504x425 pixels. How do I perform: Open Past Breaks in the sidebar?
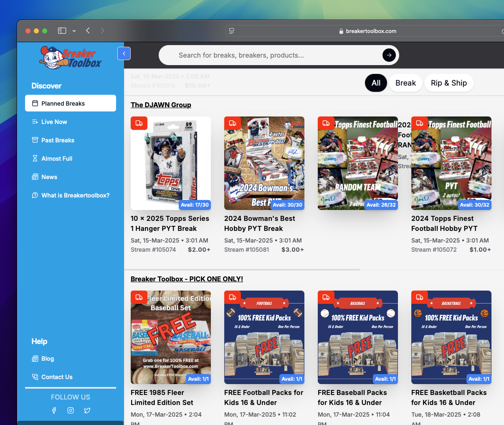[71, 140]
